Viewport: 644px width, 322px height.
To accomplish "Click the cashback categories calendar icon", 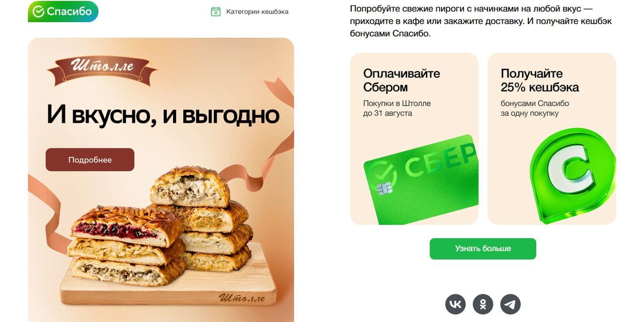I will click(x=216, y=12).
